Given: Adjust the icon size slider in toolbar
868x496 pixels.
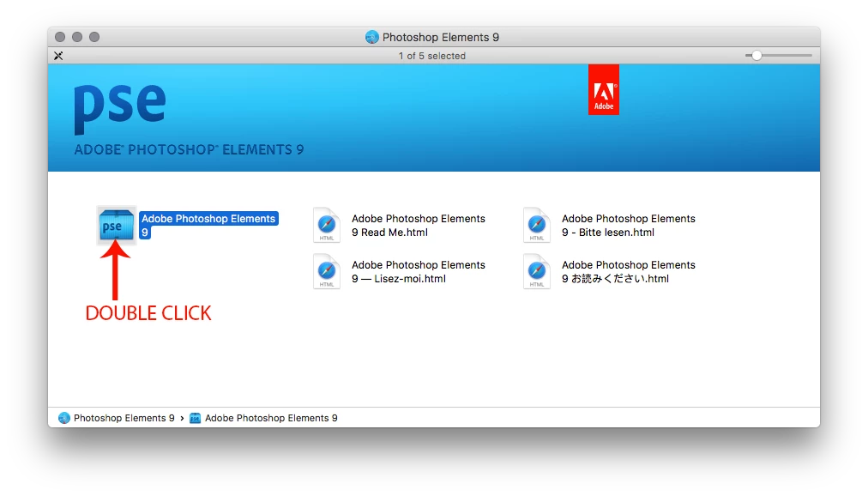Looking at the screenshot, I should pyautogui.click(x=756, y=56).
